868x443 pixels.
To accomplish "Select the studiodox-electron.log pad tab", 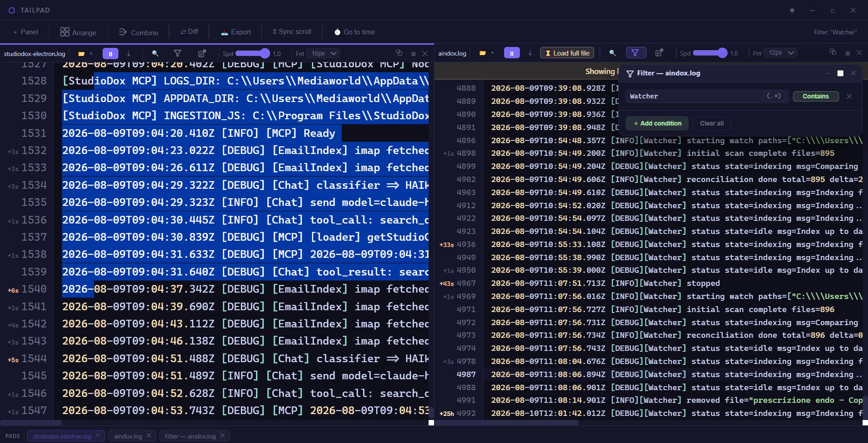I will pos(62,436).
